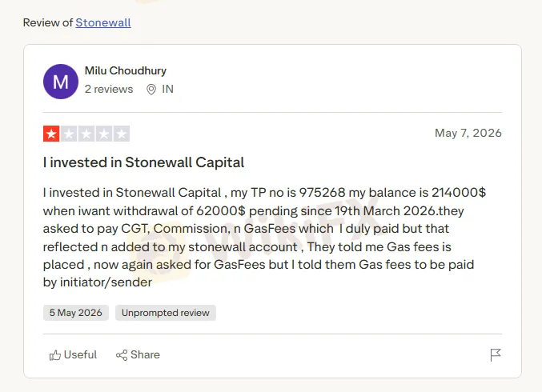Image resolution: width=542 pixels, height=392 pixels.
Task: Click the fourth grey star
Action: click(x=104, y=134)
